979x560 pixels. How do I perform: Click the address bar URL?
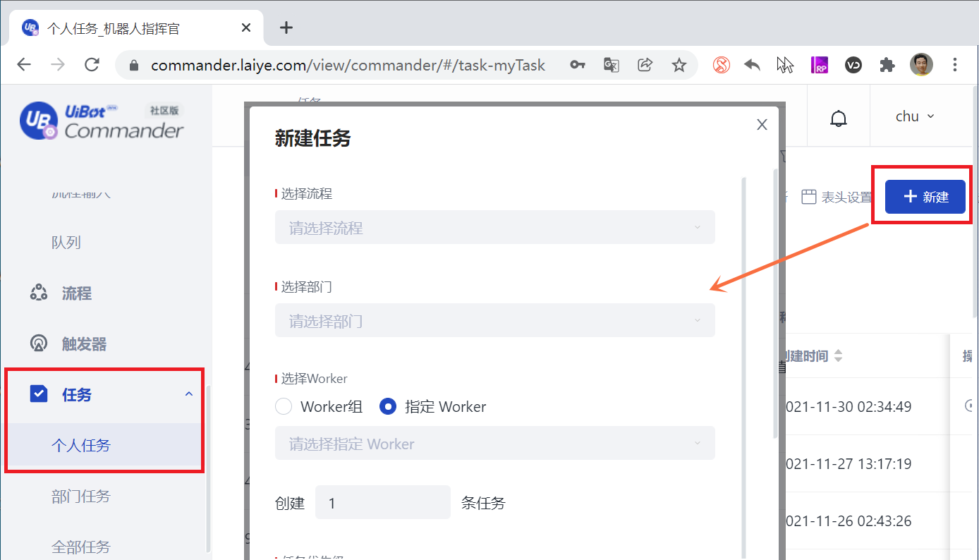[348, 65]
